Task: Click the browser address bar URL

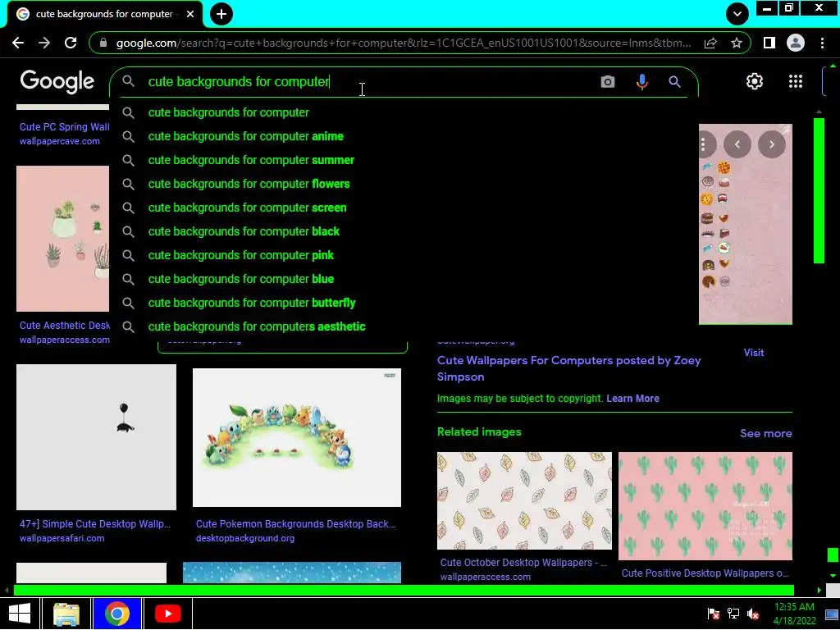Action: pos(403,43)
